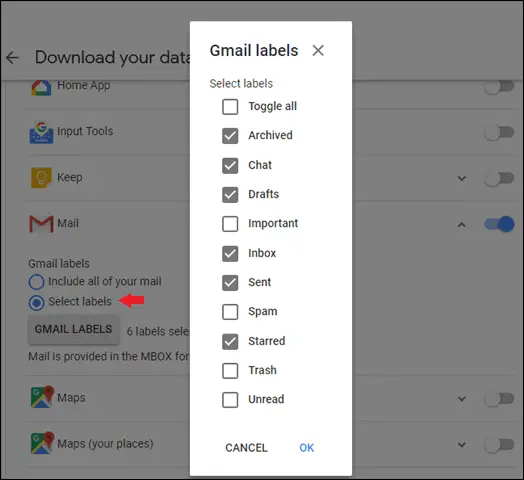Viewport: 524px width, 480px height.
Task: Click the Select labels heading text
Action: click(x=241, y=84)
